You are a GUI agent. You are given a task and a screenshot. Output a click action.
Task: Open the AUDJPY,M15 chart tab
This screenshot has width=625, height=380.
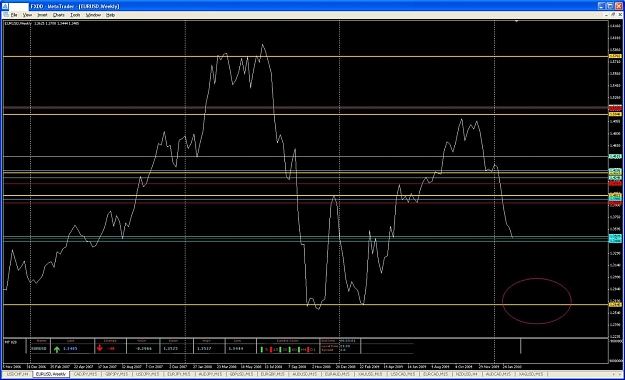210,374
